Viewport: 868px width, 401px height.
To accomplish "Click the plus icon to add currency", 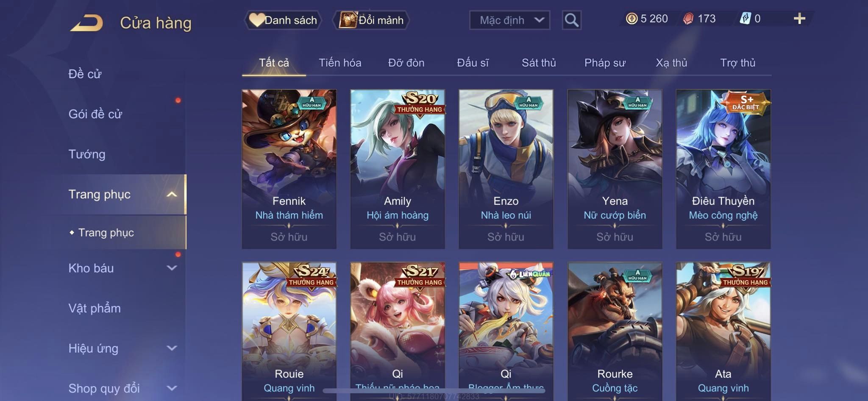I will tap(799, 19).
